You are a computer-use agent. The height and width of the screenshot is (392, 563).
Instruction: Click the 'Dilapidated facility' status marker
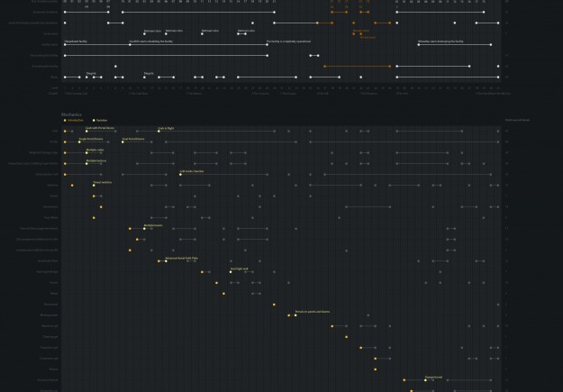(x=65, y=44)
